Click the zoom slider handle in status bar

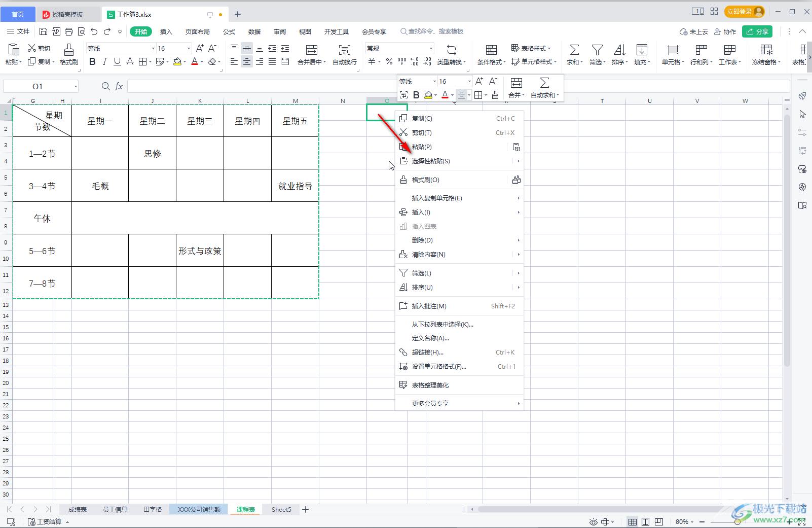pos(737,522)
